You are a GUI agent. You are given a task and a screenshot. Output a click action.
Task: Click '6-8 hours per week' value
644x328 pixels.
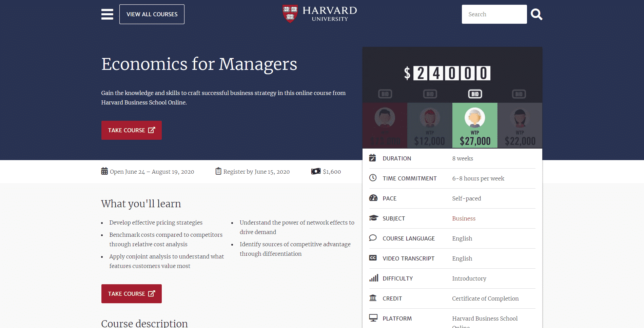[478, 178]
